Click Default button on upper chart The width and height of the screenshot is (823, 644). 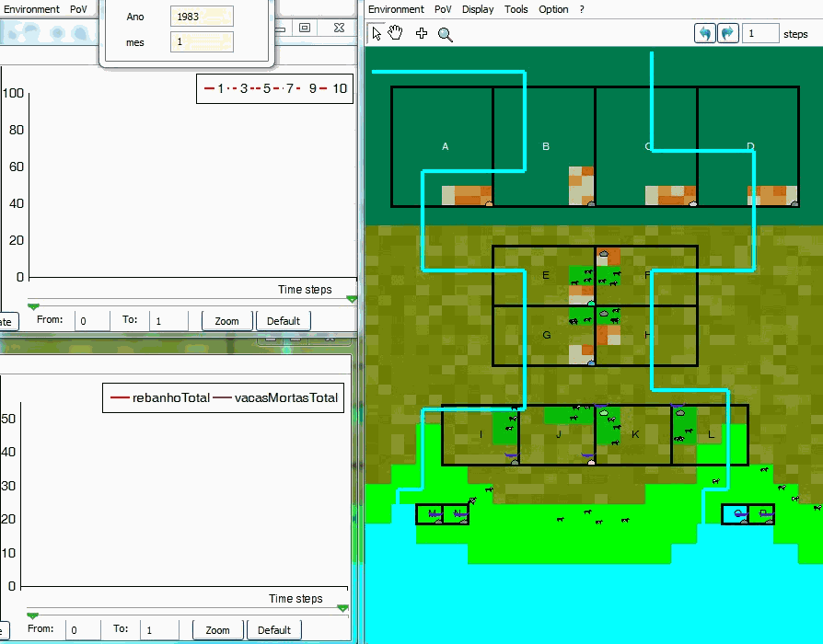click(x=284, y=321)
